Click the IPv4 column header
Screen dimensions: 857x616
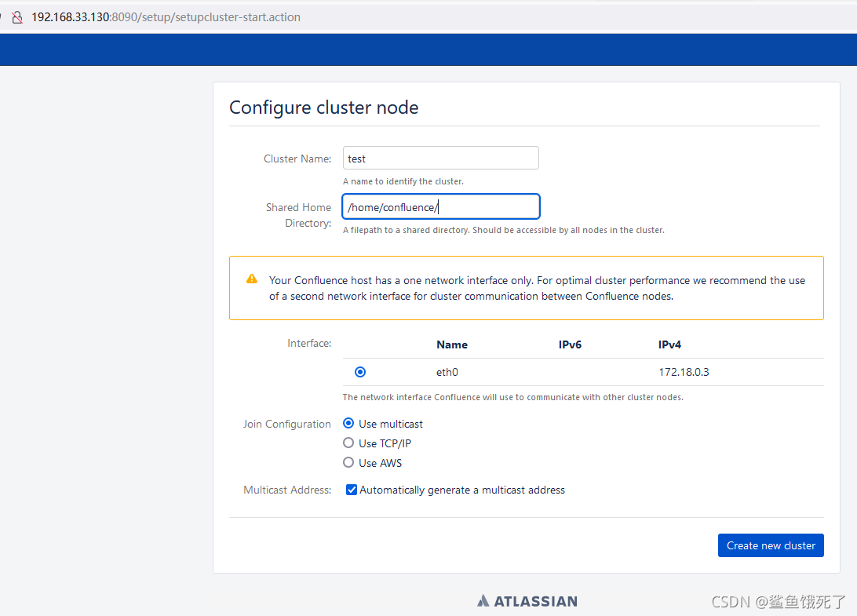click(669, 345)
